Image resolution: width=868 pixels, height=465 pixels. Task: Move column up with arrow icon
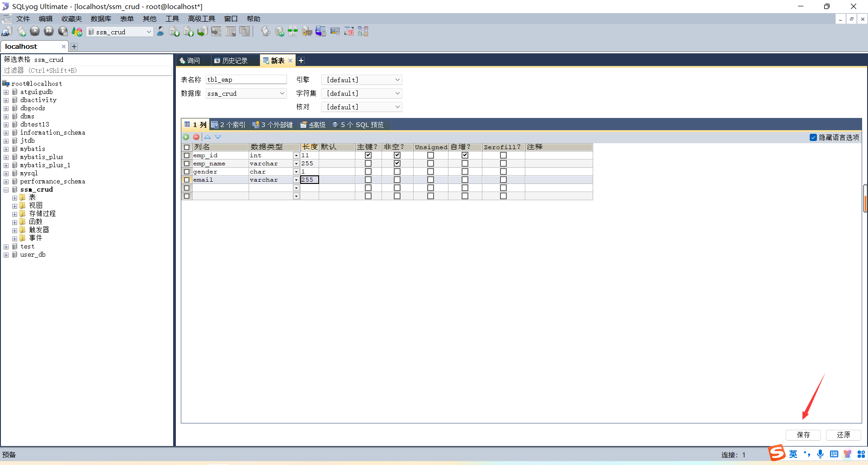(208, 137)
